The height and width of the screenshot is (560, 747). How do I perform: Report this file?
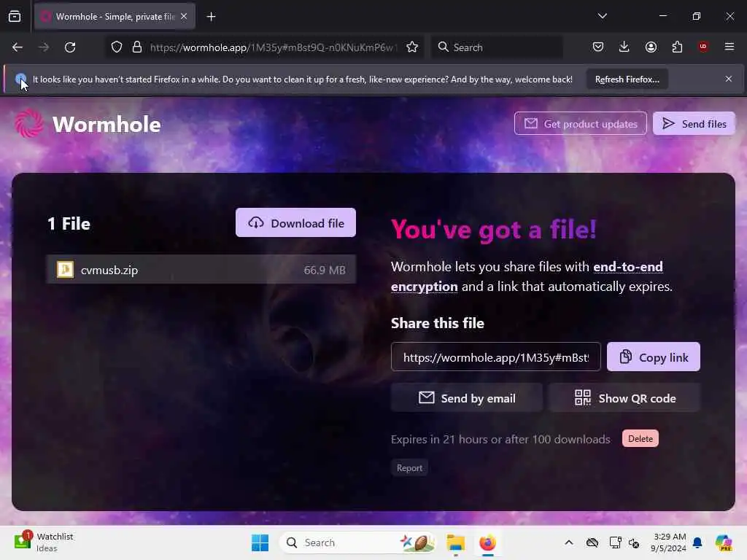[409, 467]
